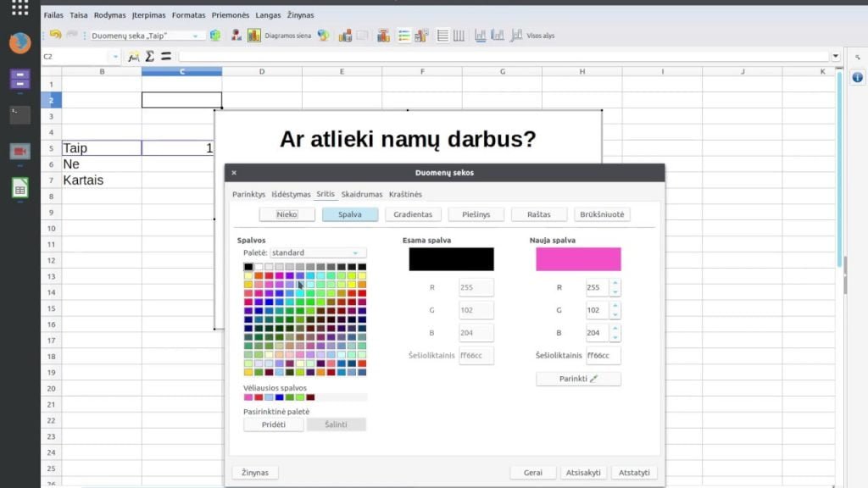Click the Titles toolbar icon

(383, 36)
